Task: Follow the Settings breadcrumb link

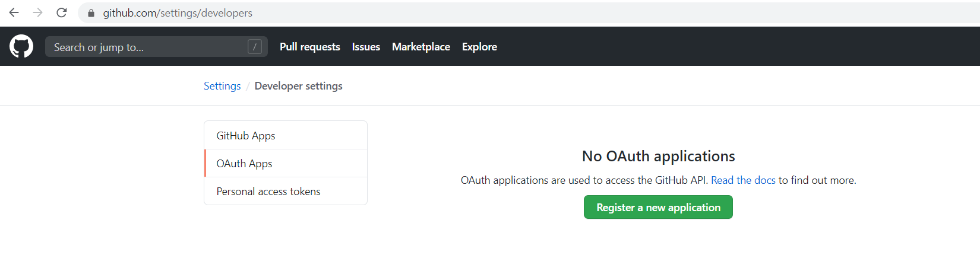Action: tap(222, 86)
